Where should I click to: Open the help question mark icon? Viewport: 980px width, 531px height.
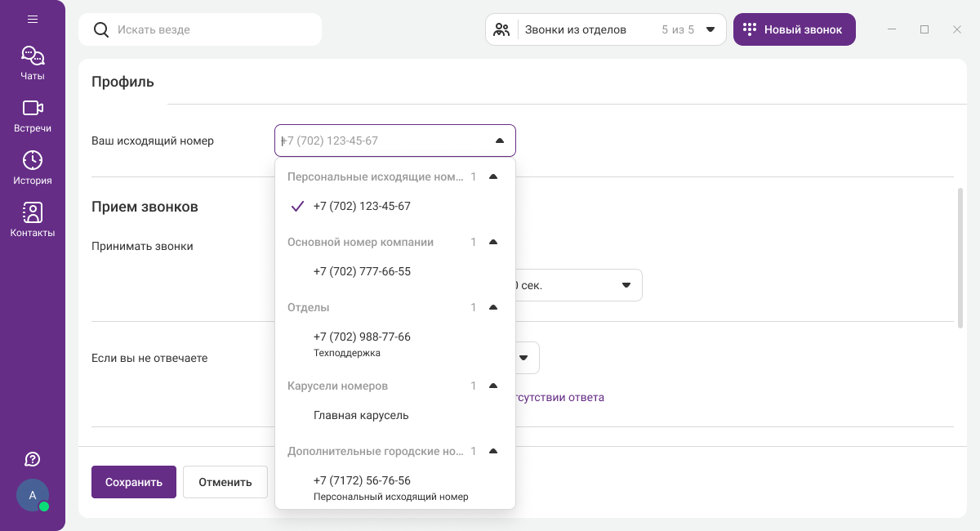click(x=33, y=459)
